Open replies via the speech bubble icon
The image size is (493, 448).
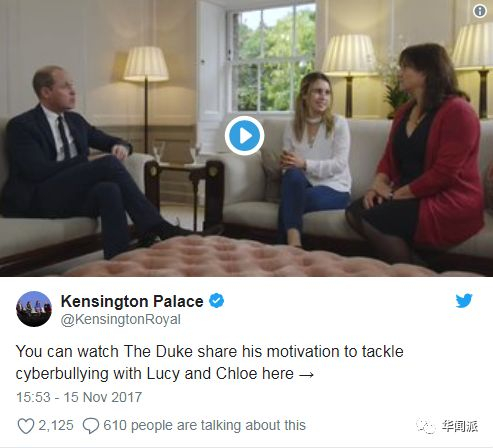point(91,426)
